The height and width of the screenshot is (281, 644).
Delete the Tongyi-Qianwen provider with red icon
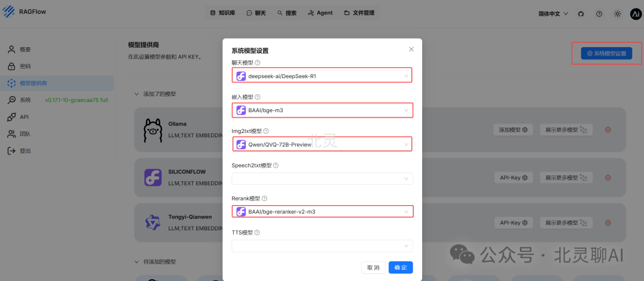point(608,223)
